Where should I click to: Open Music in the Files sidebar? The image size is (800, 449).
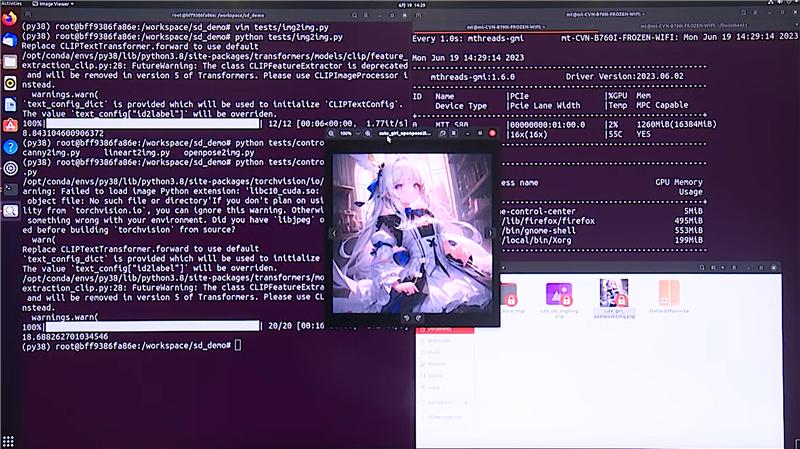pyautogui.click(x=445, y=352)
